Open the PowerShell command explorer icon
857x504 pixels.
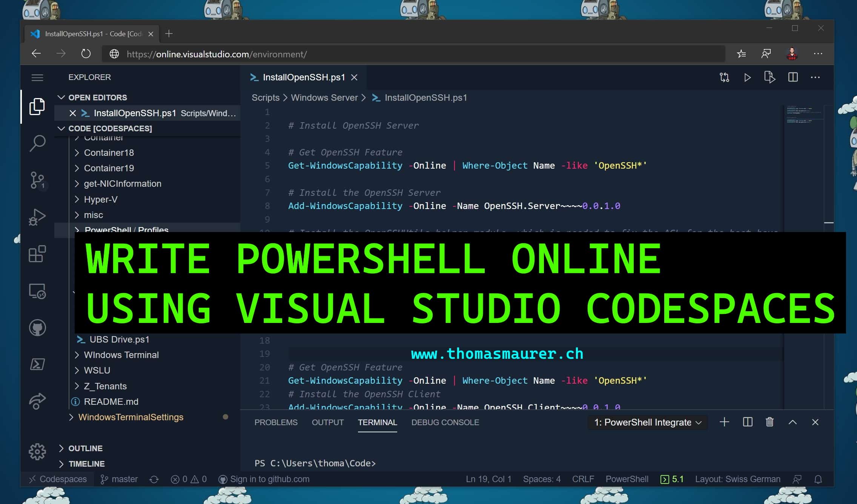(x=37, y=364)
